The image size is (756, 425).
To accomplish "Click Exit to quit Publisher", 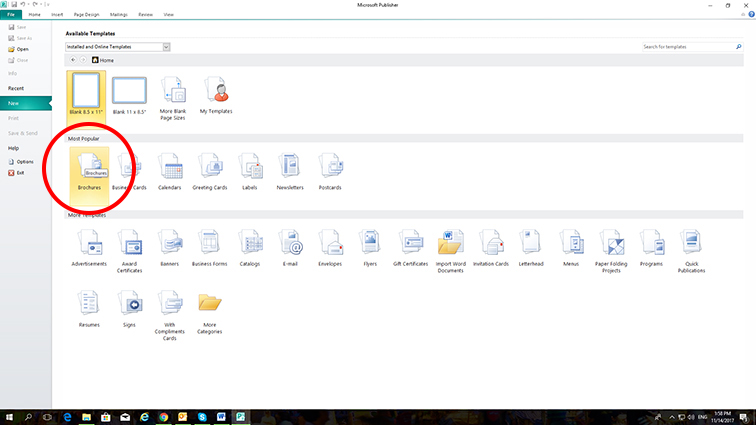I will [16, 173].
